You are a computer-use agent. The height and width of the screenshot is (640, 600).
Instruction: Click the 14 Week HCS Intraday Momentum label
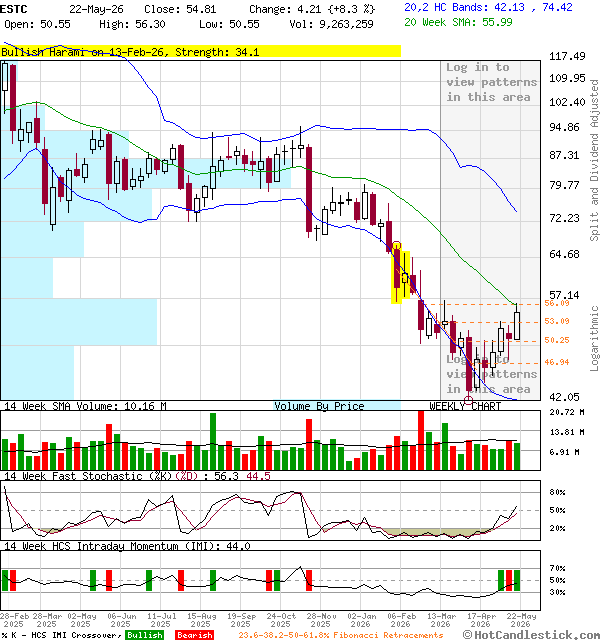127,546
